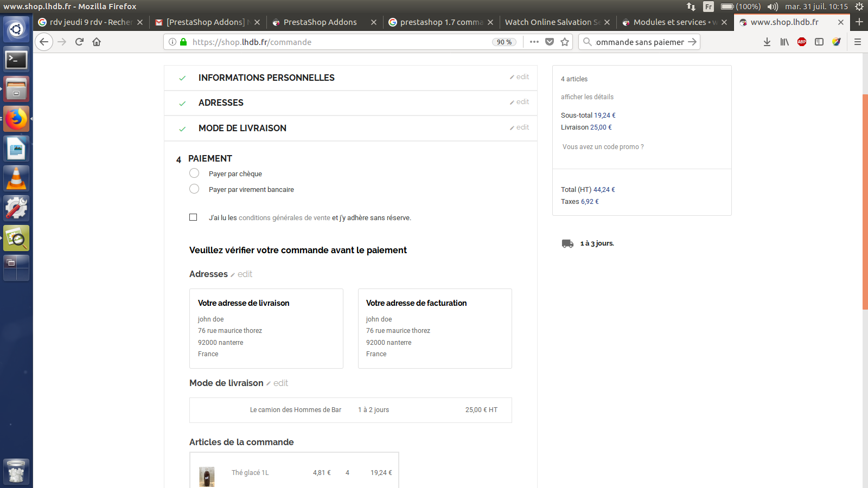Click the search magnifier icon
This screenshot has height=488, width=868.
coord(588,42)
